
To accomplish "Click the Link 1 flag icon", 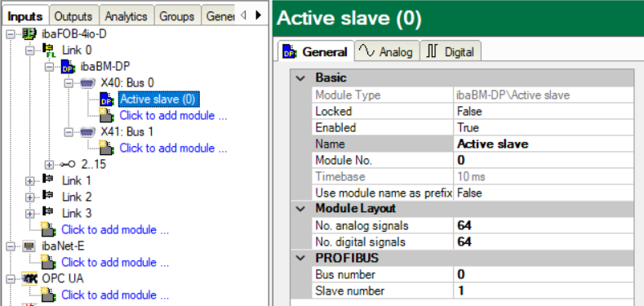I will [x=48, y=180].
